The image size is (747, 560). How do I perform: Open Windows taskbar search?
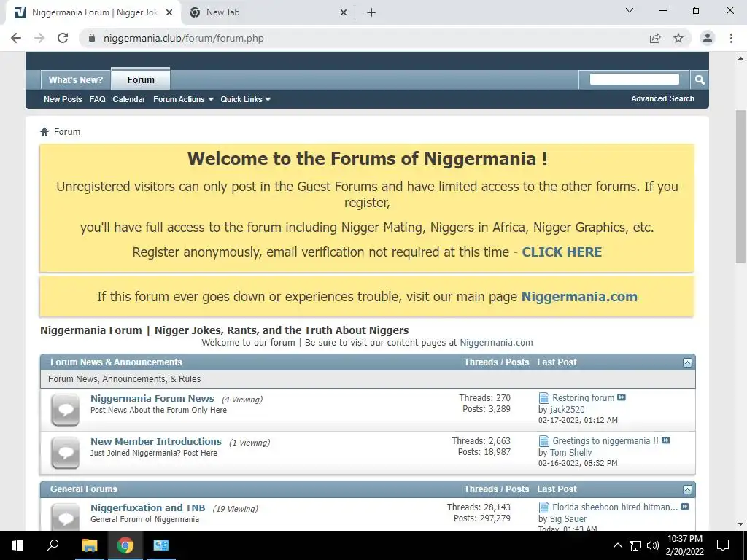click(53, 545)
